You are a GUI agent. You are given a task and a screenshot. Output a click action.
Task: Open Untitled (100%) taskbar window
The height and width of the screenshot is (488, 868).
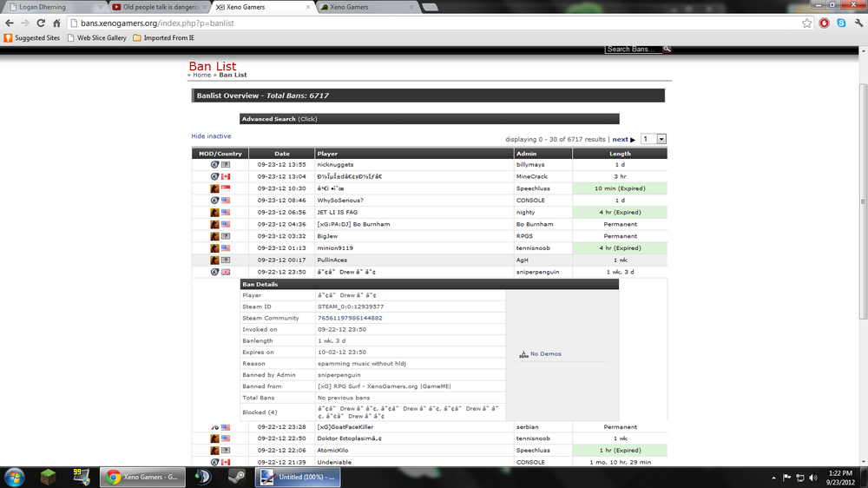298,477
